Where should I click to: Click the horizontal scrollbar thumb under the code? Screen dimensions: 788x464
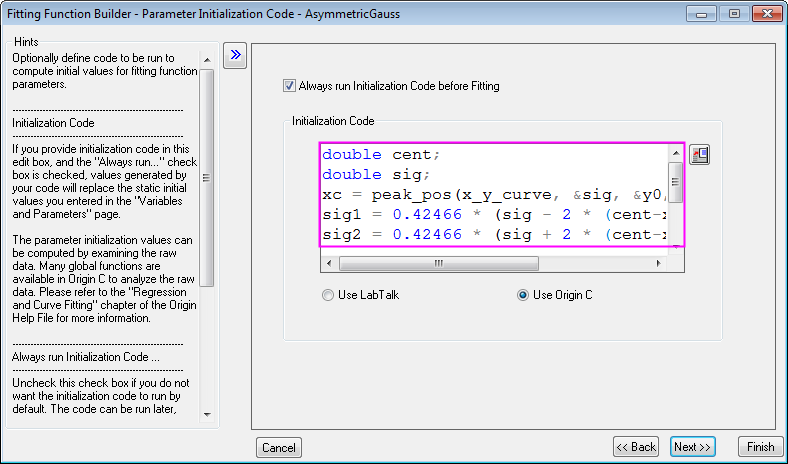point(436,263)
